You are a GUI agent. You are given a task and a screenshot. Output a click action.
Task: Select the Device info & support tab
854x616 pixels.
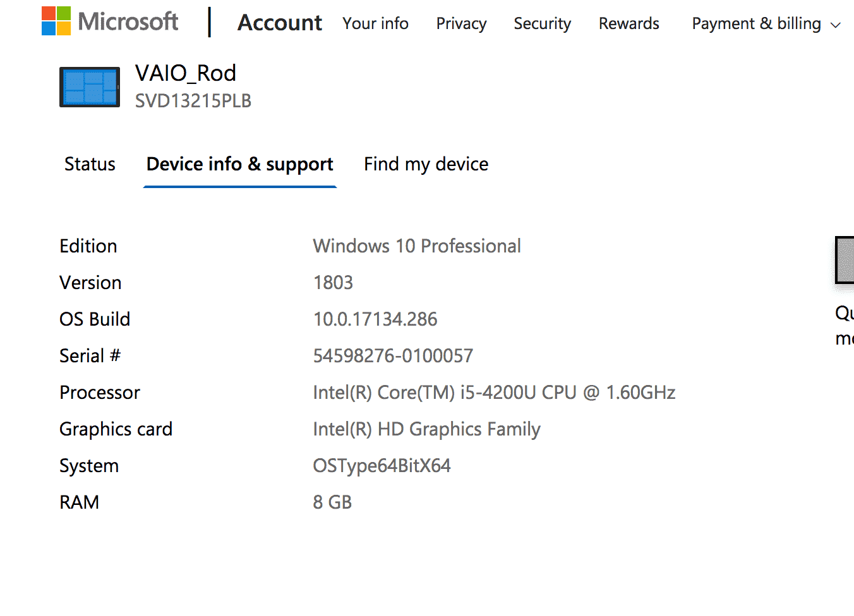tap(240, 165)
